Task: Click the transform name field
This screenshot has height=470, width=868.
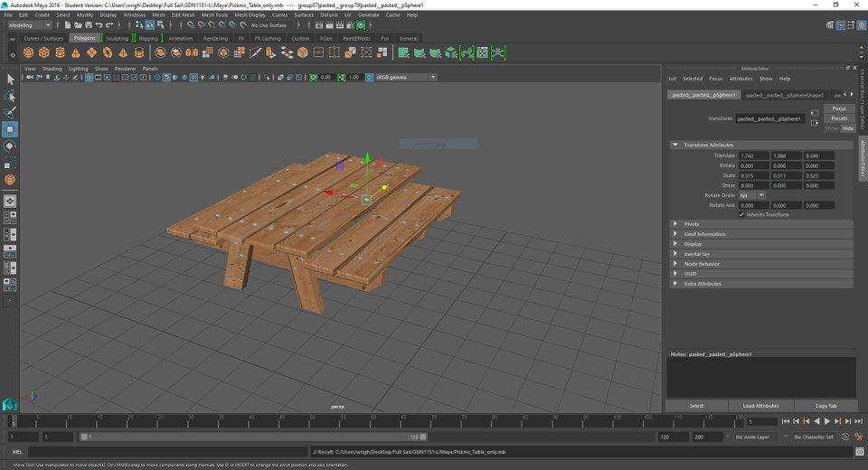Action: (770, 118)
